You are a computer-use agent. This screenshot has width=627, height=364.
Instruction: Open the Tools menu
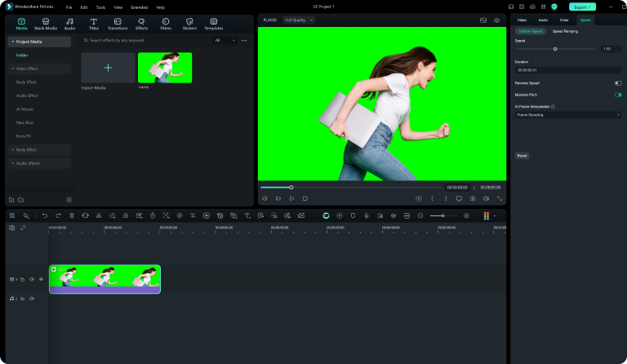tap(100, 7)
